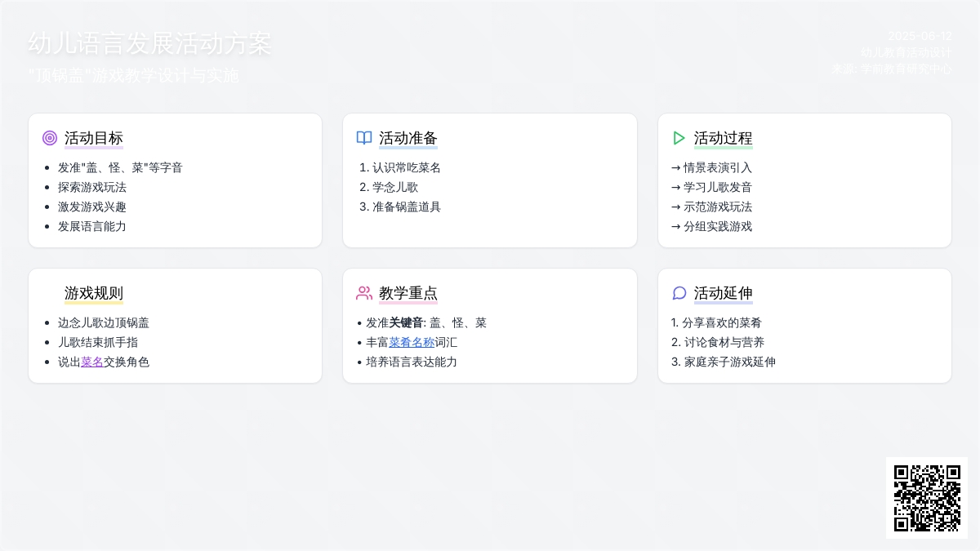This screenshot has height=551, width=980.
Task: Click the play triangle icon beside 活动过程
Action: [x=679, y=138]
